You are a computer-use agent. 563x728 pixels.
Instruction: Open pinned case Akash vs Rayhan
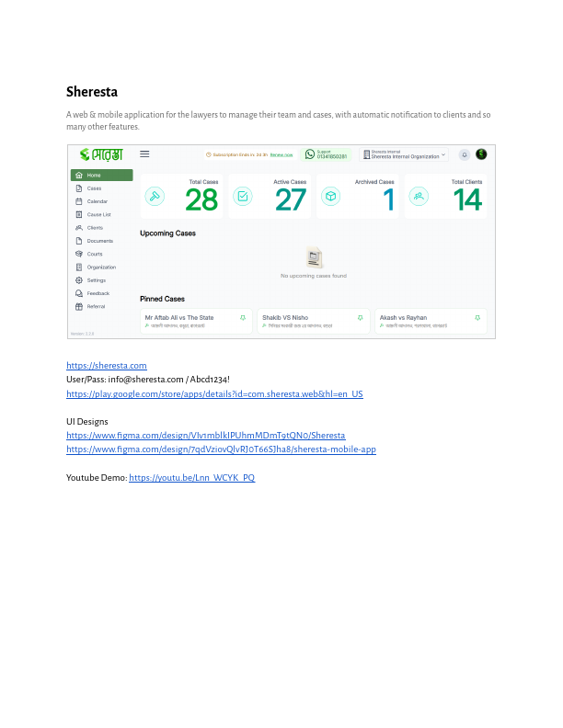431,321
